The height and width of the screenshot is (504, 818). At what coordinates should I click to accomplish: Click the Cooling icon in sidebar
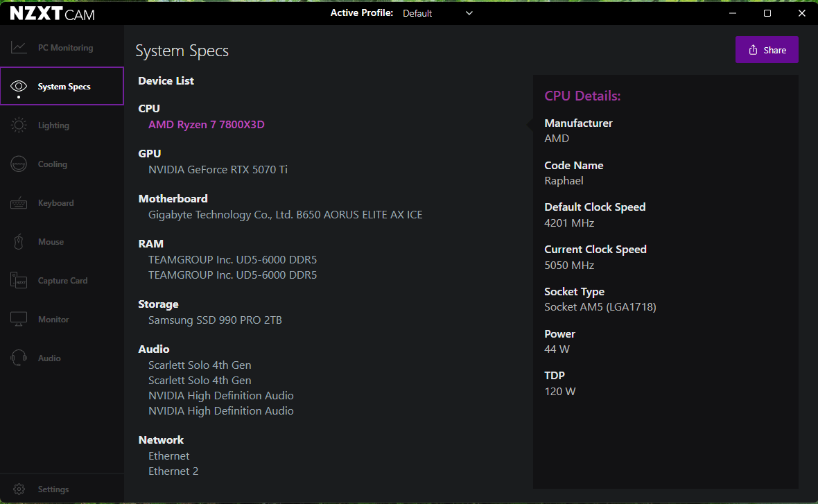(19, 164)
